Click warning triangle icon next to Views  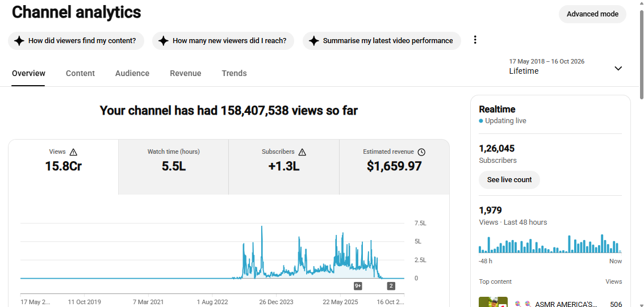pos(73,152)
